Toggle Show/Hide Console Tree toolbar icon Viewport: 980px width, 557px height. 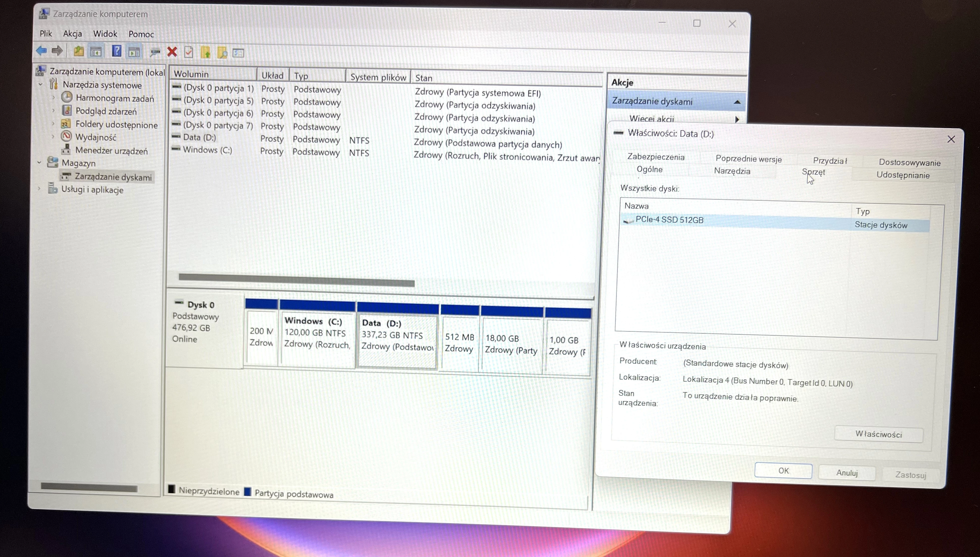(x=96, y=52)
